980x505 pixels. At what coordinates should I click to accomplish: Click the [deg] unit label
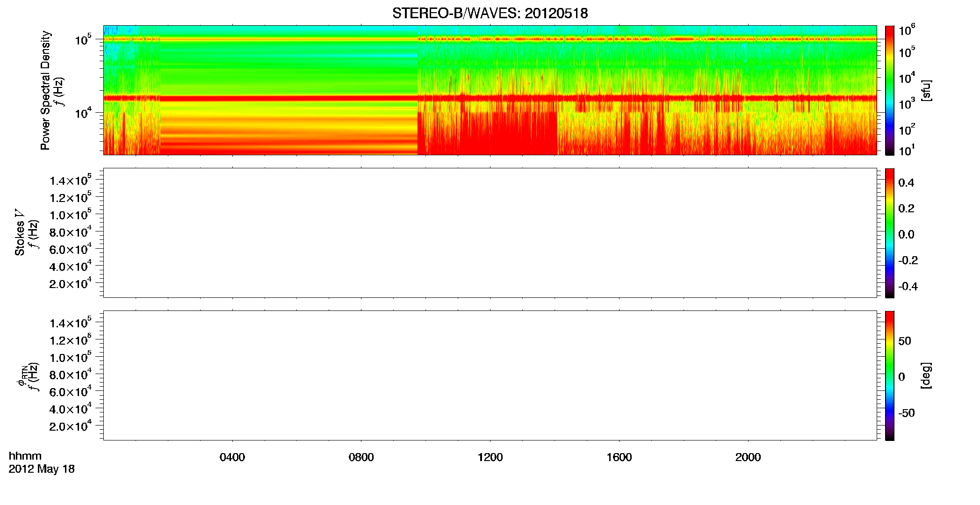[926, 375]
